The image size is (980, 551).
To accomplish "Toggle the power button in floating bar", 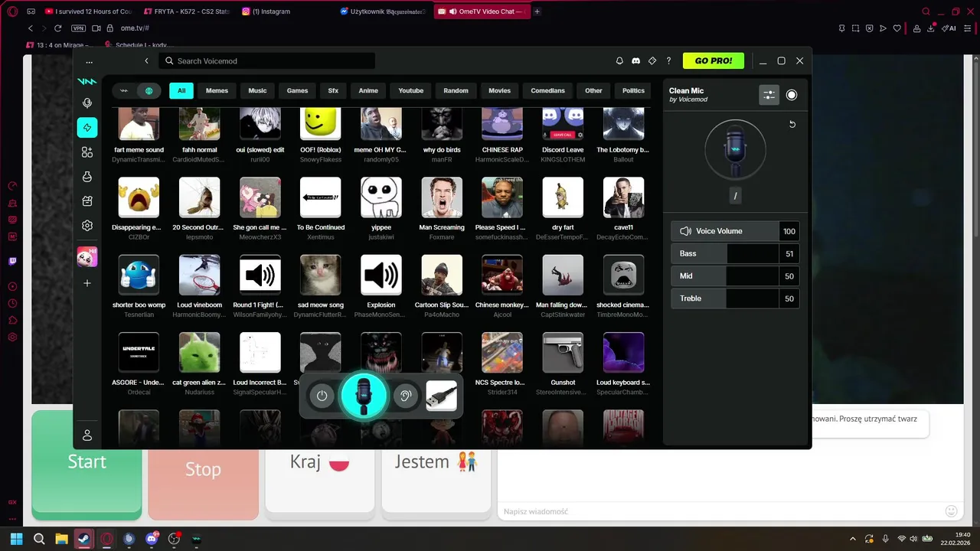I will (x=322, y=396).
